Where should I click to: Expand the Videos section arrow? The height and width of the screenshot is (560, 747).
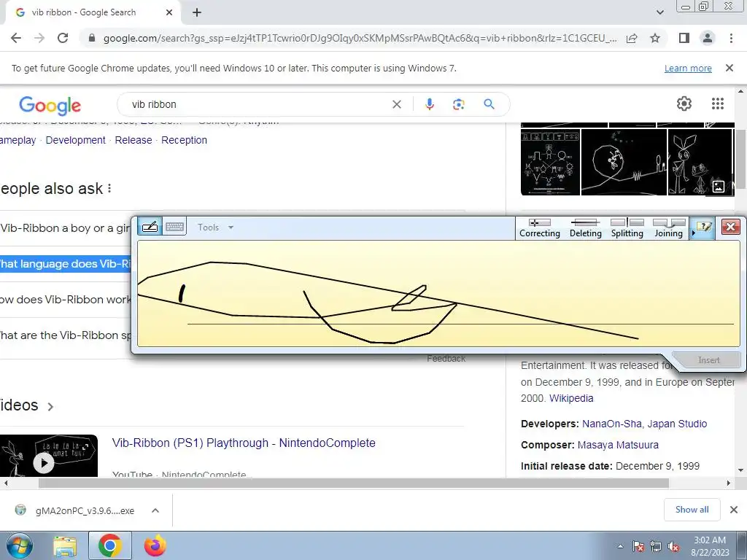[50, 407]
